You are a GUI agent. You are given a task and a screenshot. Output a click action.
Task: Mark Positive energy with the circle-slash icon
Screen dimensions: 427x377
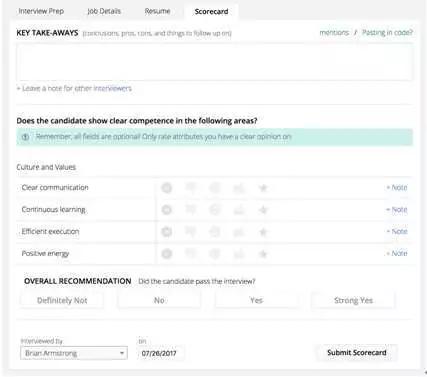pos(167,254)
